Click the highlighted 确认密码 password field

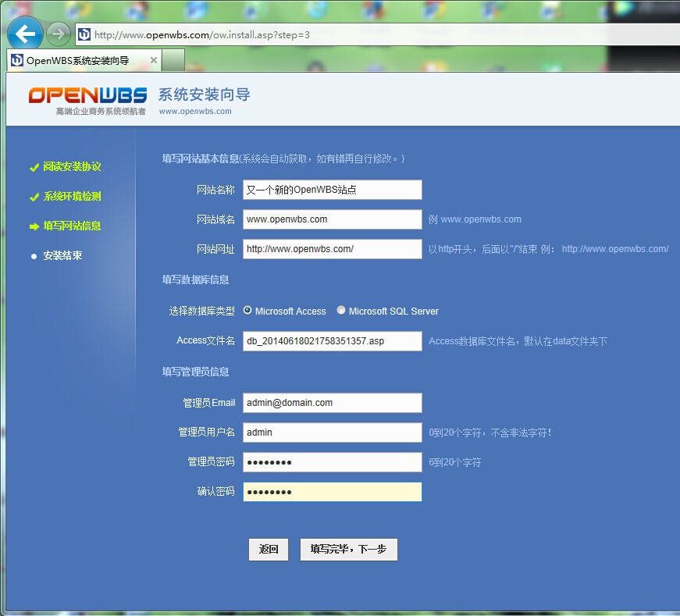point(332,491)
